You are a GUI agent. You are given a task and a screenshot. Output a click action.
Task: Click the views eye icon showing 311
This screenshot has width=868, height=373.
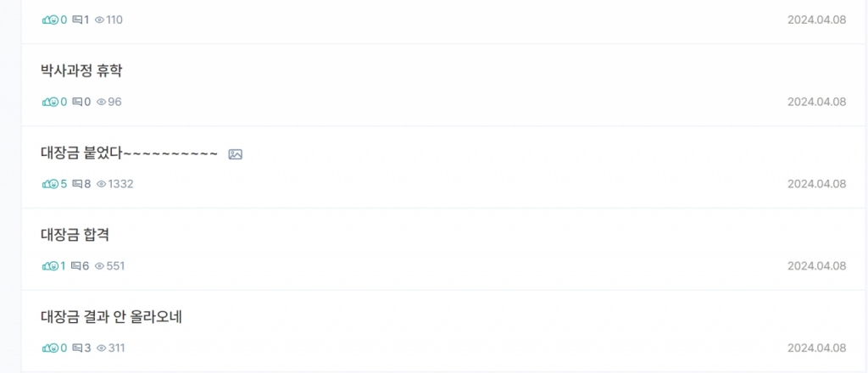pos(101,348)
